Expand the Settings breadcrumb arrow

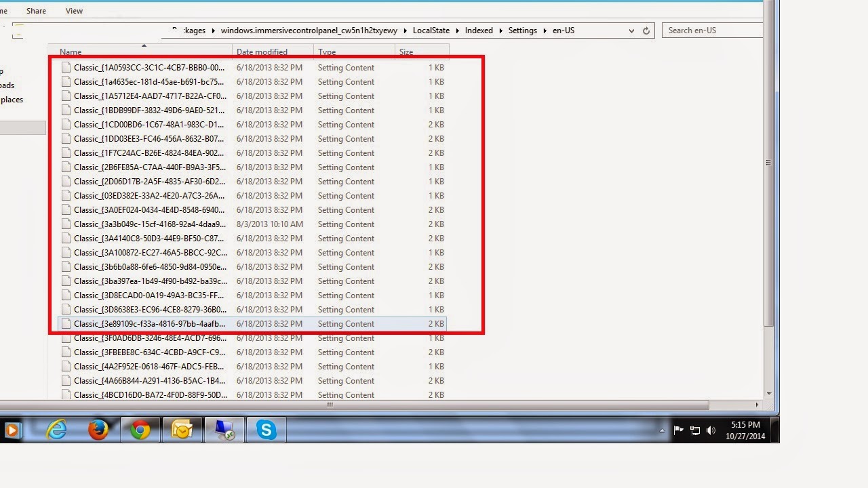pos(547,30)
